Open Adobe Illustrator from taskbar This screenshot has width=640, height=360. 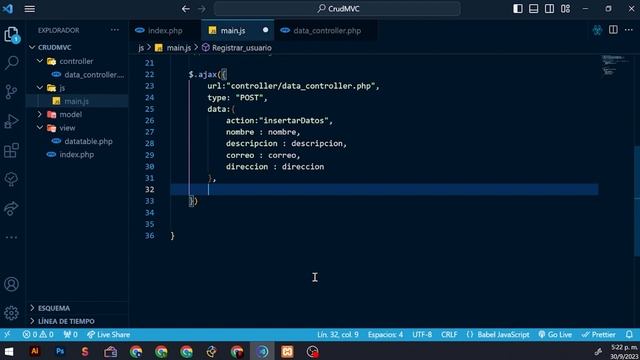click(35, 351)
